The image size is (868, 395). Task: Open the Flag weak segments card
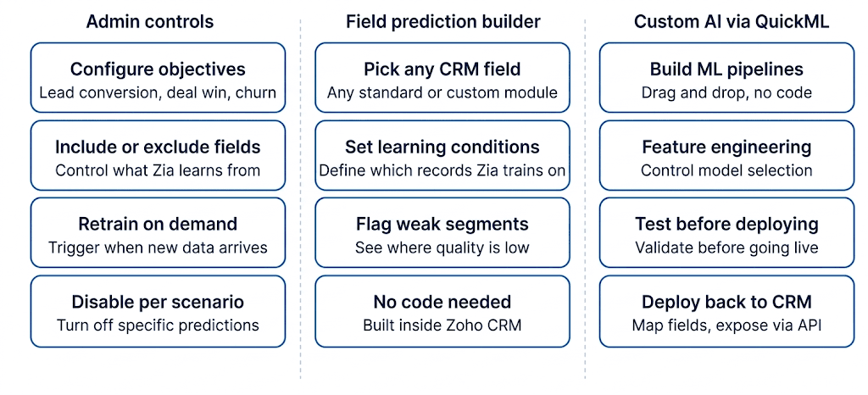point(442,235)
